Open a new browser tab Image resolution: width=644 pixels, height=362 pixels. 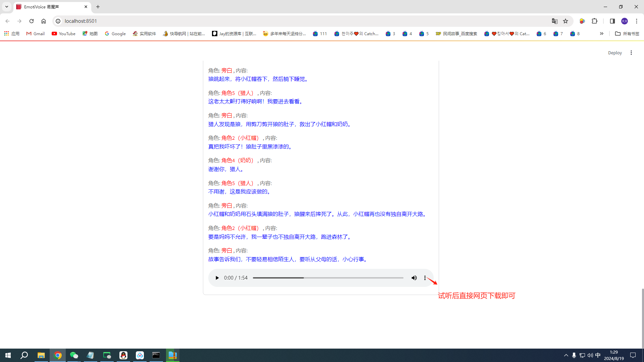tap(98, 7)
